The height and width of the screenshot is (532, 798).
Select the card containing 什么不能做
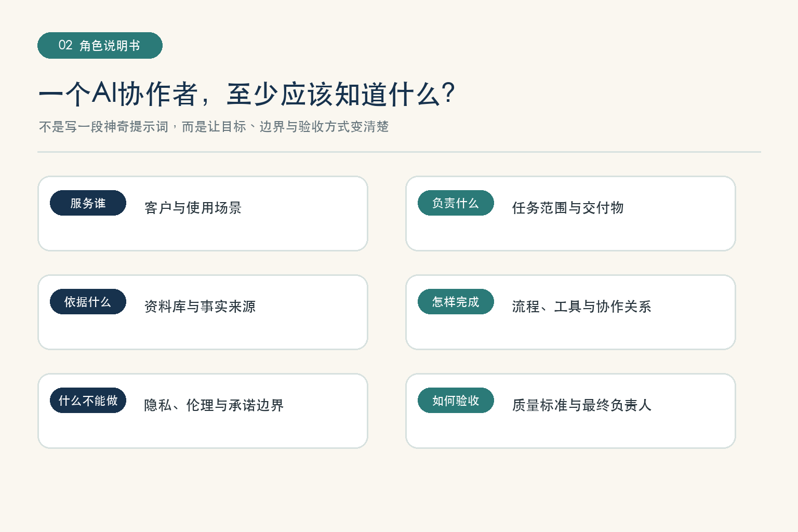click(203, 411)
